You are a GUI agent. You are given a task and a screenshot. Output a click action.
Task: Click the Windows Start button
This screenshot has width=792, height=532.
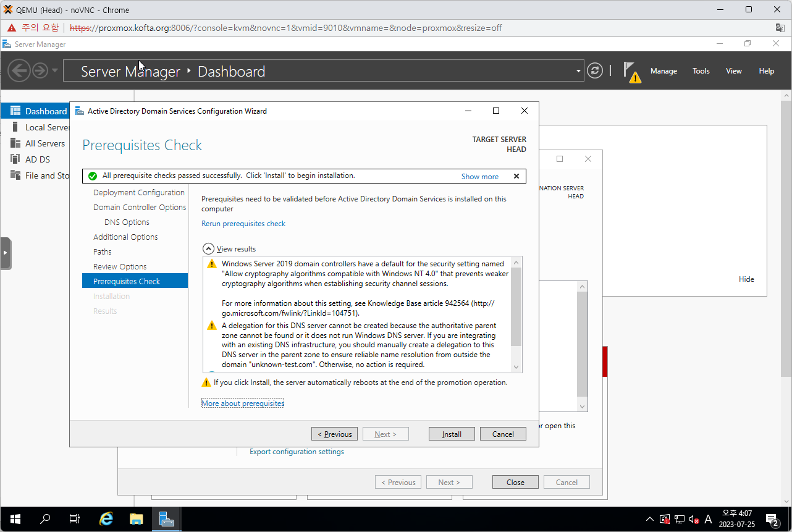[x=15, y=519]
